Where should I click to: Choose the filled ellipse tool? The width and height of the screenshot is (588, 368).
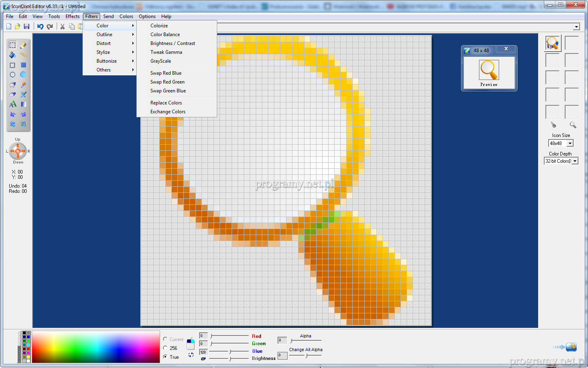click(x=23, y=75)
